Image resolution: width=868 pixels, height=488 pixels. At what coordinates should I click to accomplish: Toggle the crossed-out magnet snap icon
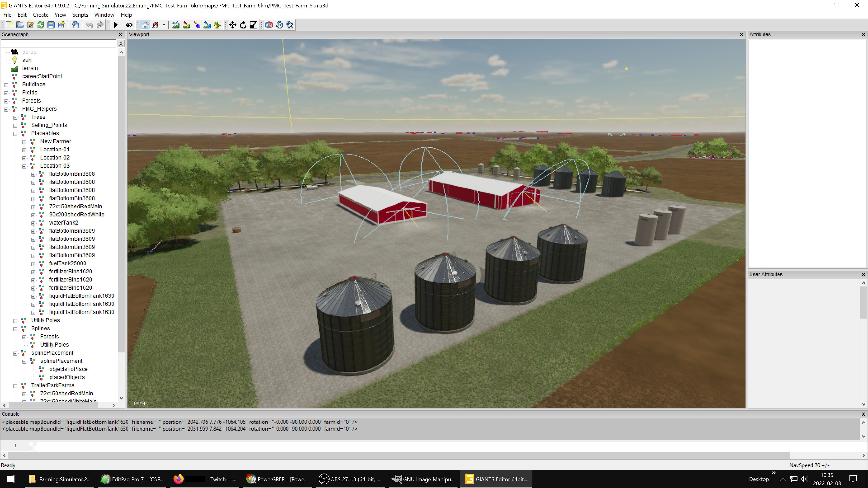coord(156,25)
